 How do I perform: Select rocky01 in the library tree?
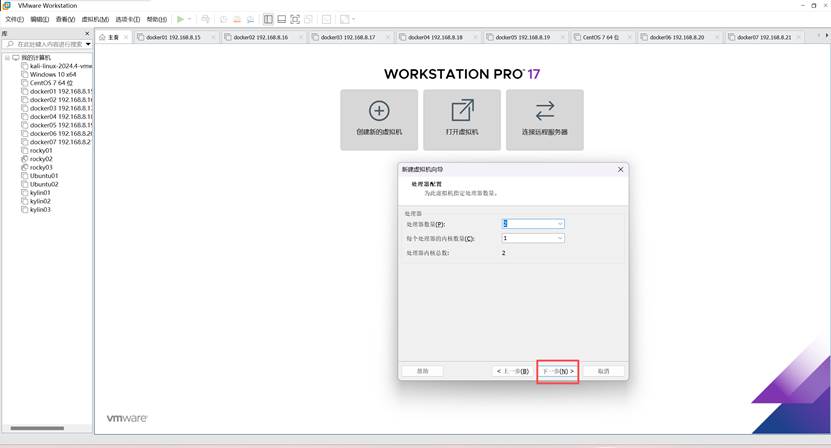[x=37, y=151]
